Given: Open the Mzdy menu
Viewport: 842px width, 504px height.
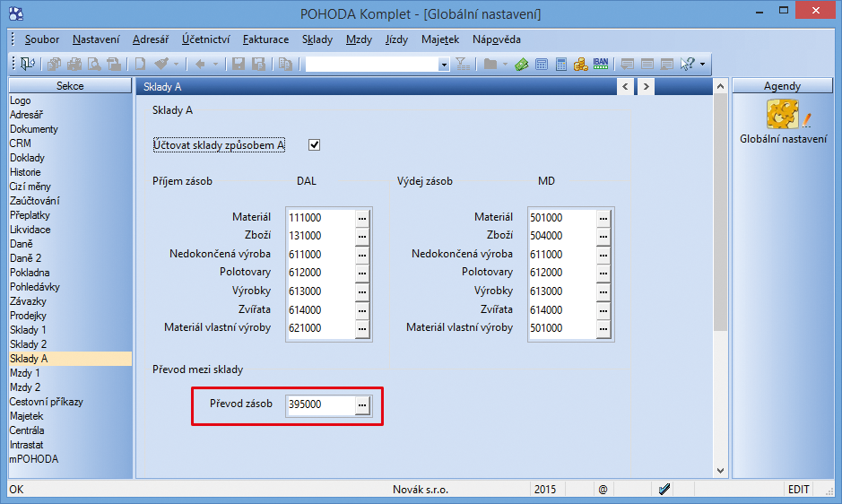Looking at the screenshot, I should click(360, 39).
